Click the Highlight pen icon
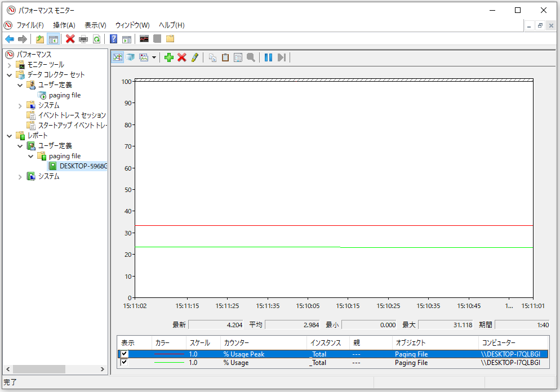The height and width of the screenshot is (392, 560). 195,57
